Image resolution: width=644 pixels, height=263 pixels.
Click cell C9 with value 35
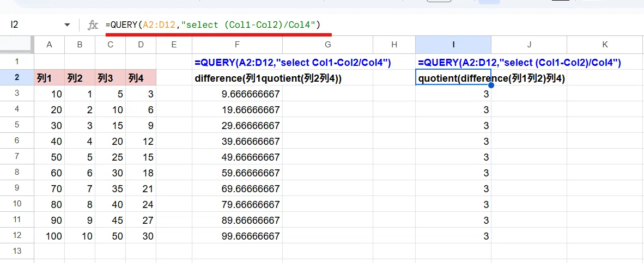click(x=110, y=189)
